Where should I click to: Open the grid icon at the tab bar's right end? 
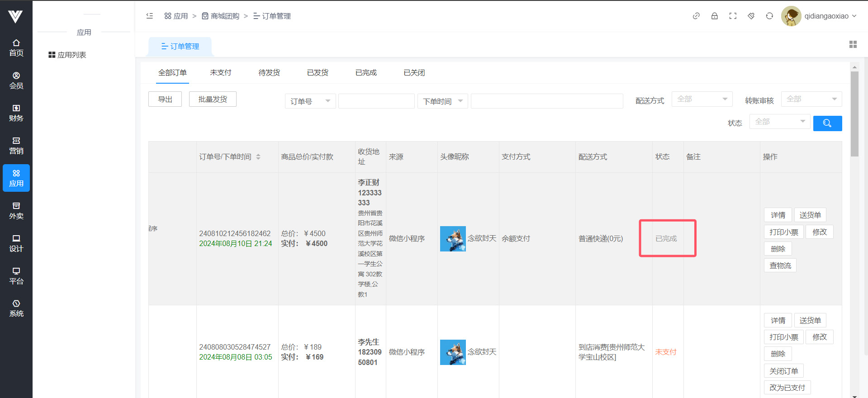tap(853, 44)
